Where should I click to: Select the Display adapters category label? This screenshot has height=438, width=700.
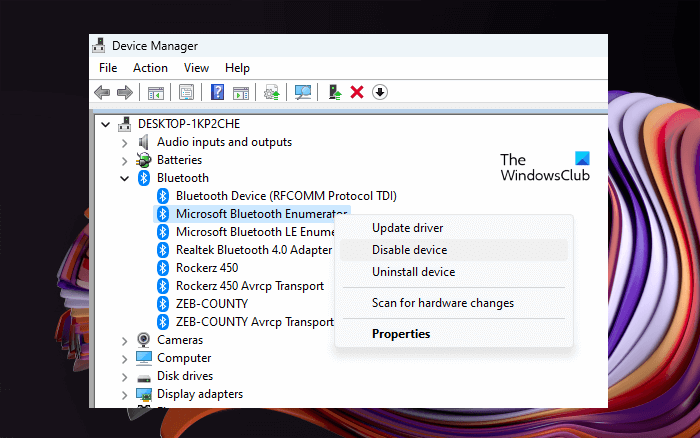coord(200,394)
